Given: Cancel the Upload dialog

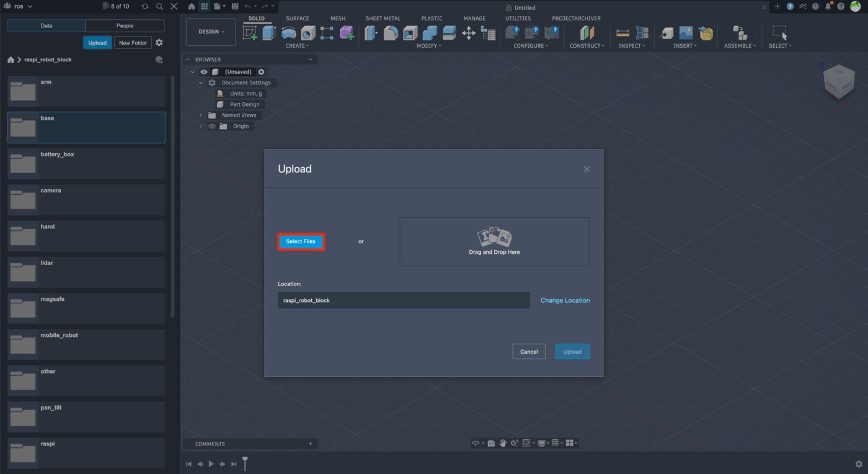Looking at the screenshot, I should coord(529,352).
